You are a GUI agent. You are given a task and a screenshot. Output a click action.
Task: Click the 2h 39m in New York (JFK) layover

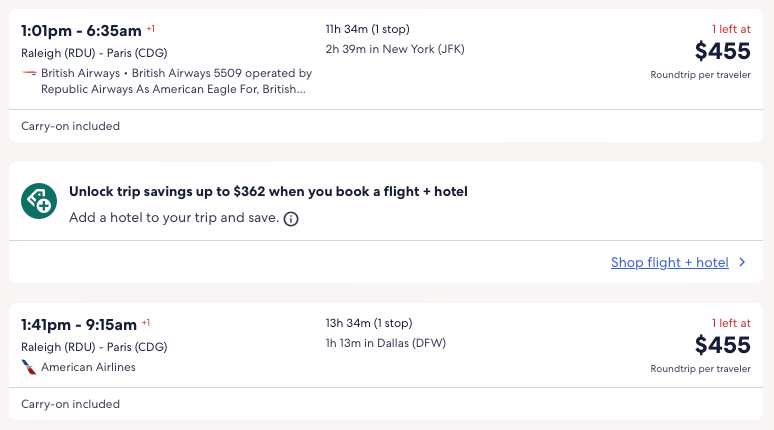(x=394, y=49)
